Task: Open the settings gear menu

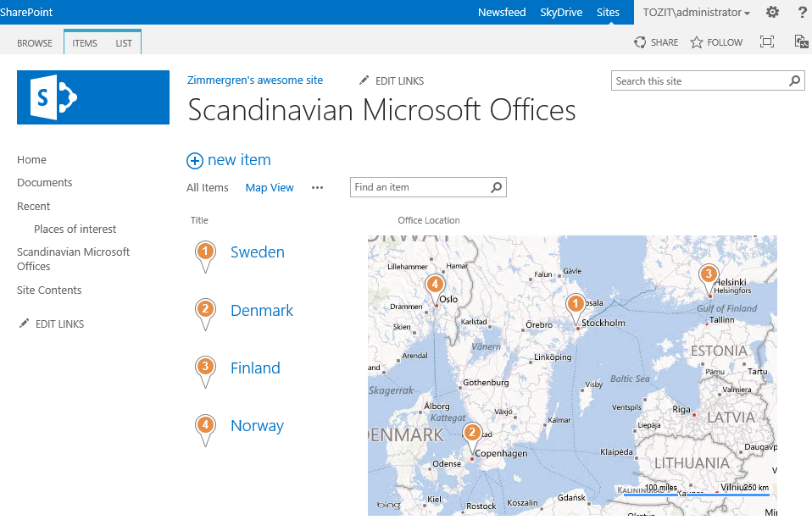Action: pyautogui.click(x=772, y=12)
